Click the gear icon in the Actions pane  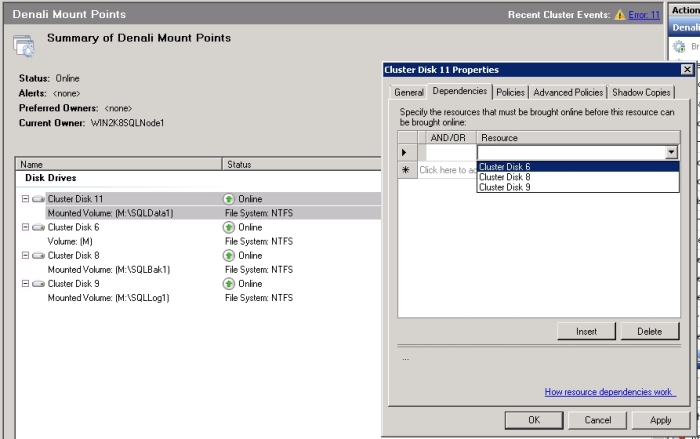680,46
